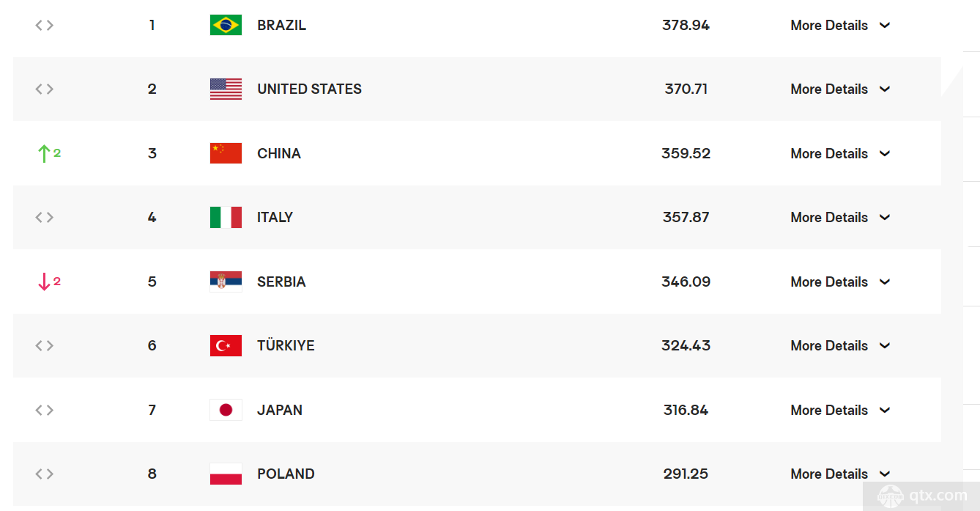Click Brazil's 378.94 points score
980x511 pixels.
pyautogui.click(x=686, y=25)
